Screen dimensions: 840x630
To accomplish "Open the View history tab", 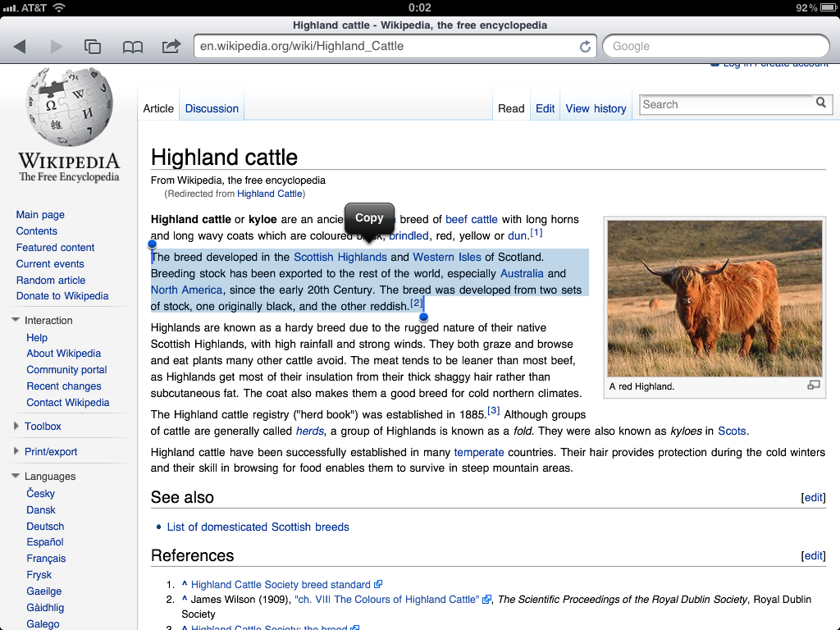I will point(596,108).
